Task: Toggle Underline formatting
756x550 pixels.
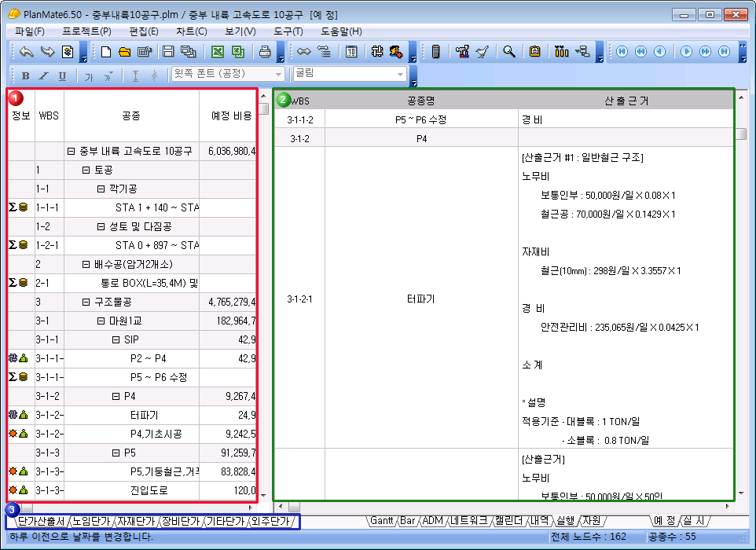Action: tap(62, 75)
